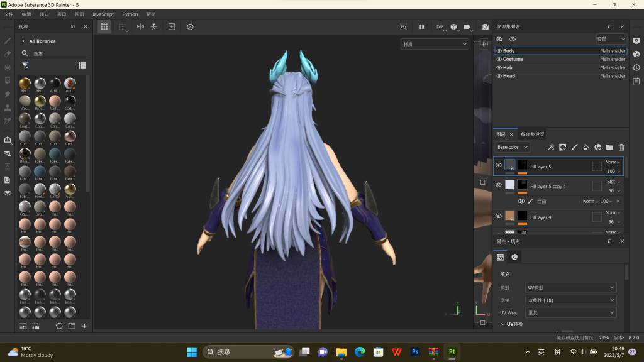The image size is (644, 362).
Task: Click the hourglass icon in left toolbar
Action: point(8,166)
